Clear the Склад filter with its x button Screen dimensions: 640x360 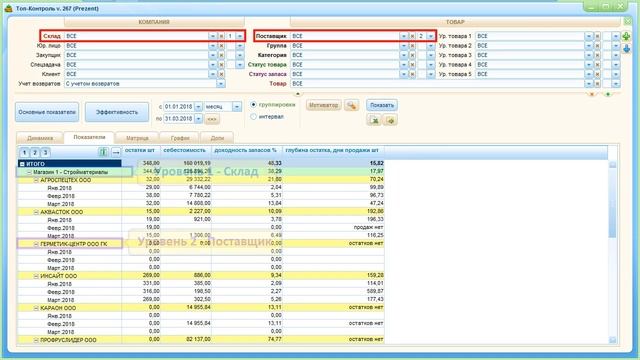click(x=221, y=36)
